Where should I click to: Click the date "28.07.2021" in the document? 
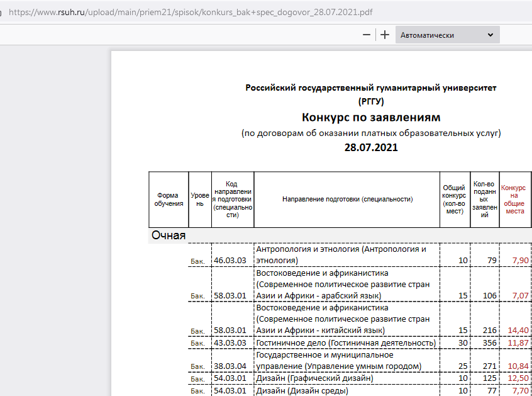coord(371,147)
